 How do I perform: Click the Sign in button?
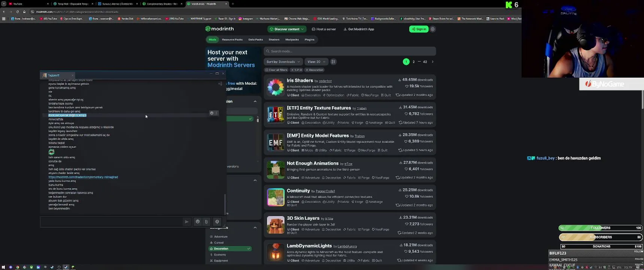419,29
